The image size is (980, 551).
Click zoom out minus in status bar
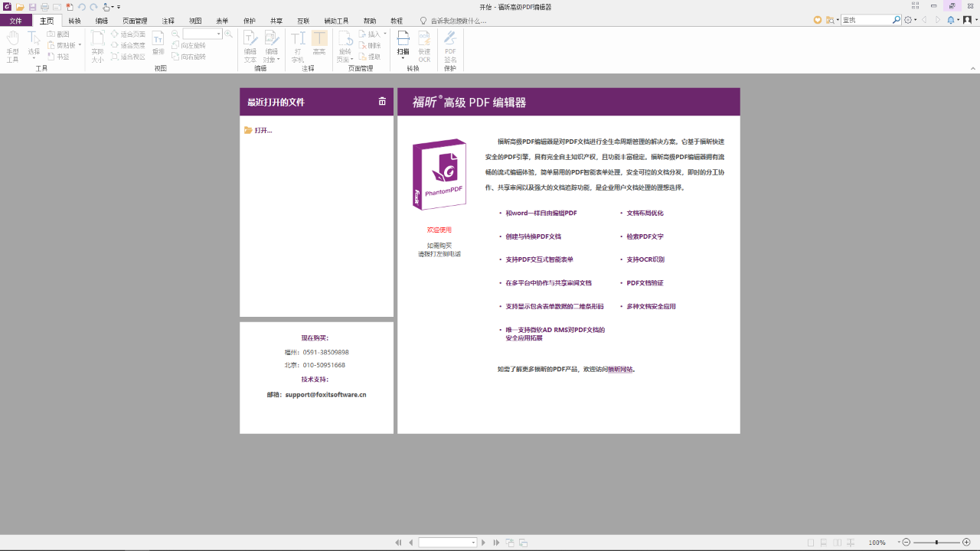point(906,543)
